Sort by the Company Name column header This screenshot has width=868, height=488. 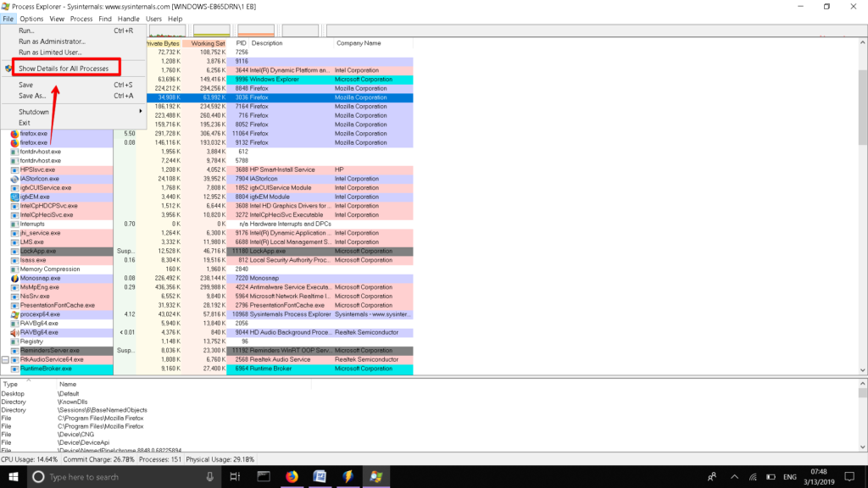373,43
